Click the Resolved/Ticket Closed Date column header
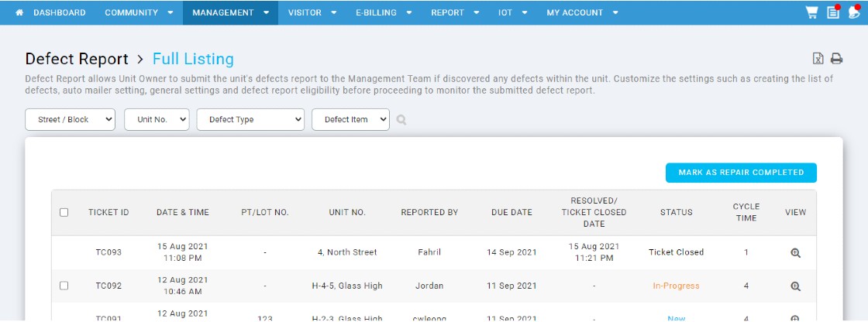Screen dimensions: 868x322 click(594, 212)
